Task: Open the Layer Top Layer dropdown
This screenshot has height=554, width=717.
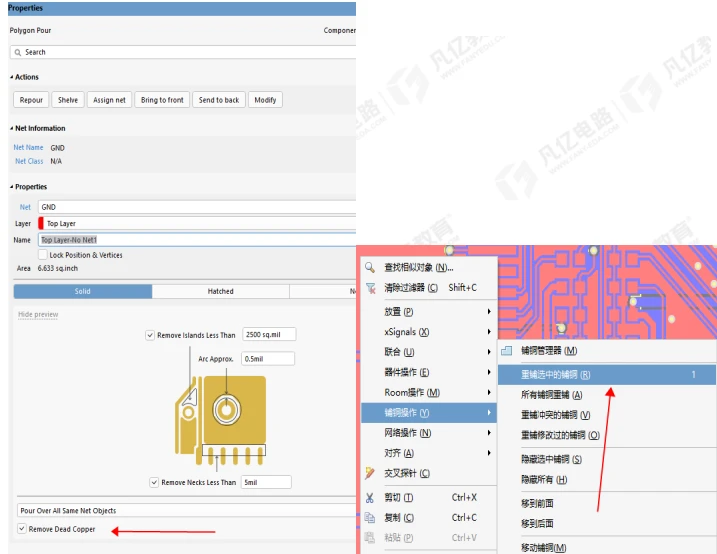Action: tap(197, 224)
